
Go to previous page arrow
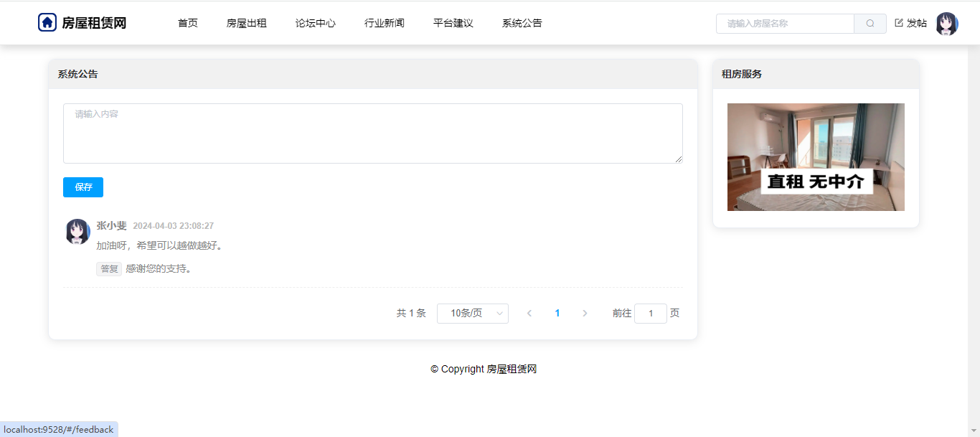point(529,314)
